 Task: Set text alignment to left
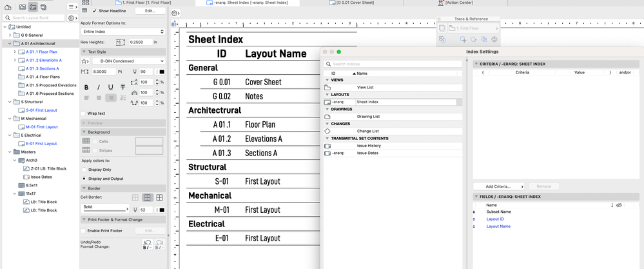click(86, 98)
